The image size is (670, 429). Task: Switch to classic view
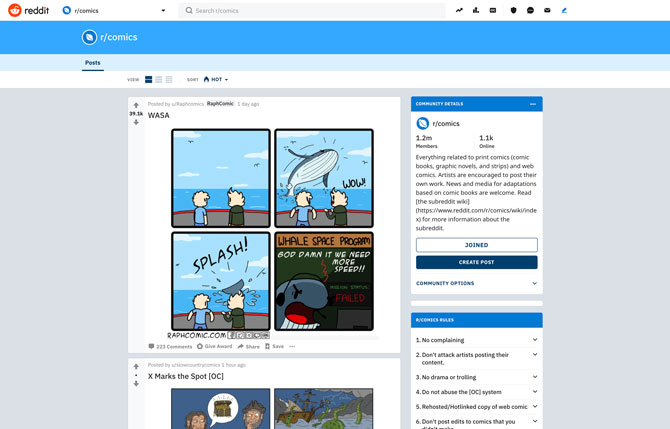[159, 79]
